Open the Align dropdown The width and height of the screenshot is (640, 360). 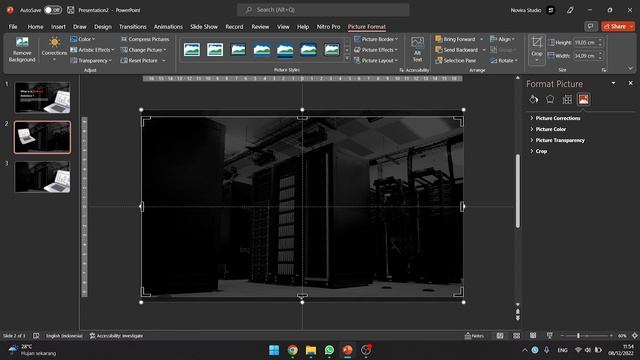502,39
